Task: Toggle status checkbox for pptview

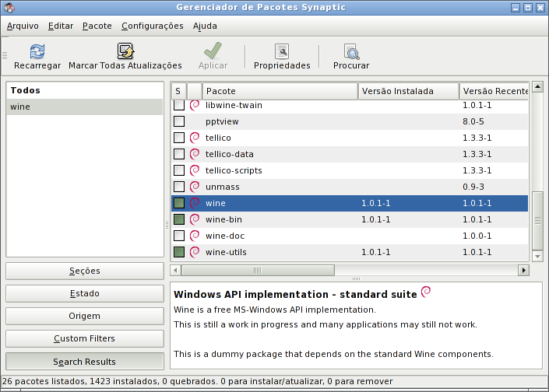Action: coord(179,121)
